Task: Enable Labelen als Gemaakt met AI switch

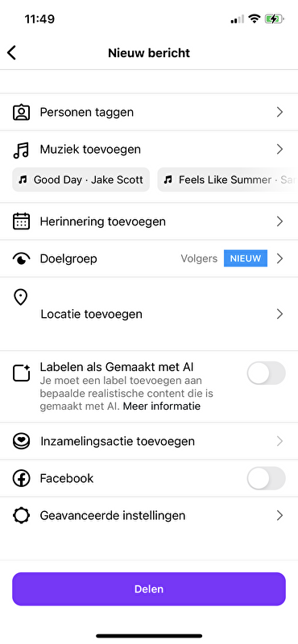Action: tap(266, 373)
